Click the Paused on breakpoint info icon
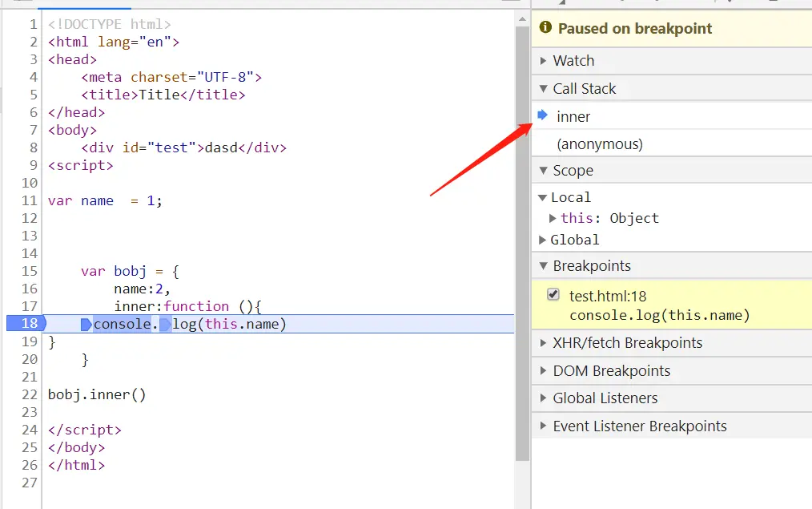The width and height of the screenshot is (812, 509). pos(545,27)
